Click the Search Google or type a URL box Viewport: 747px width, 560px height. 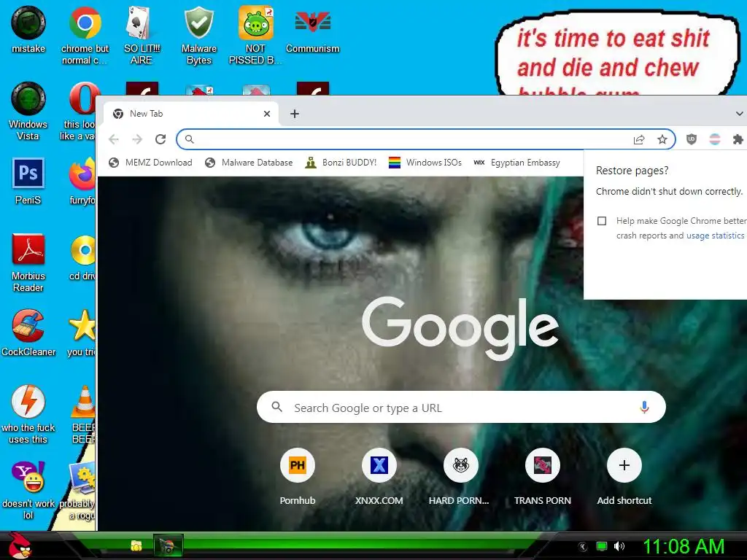coord(461,407)
